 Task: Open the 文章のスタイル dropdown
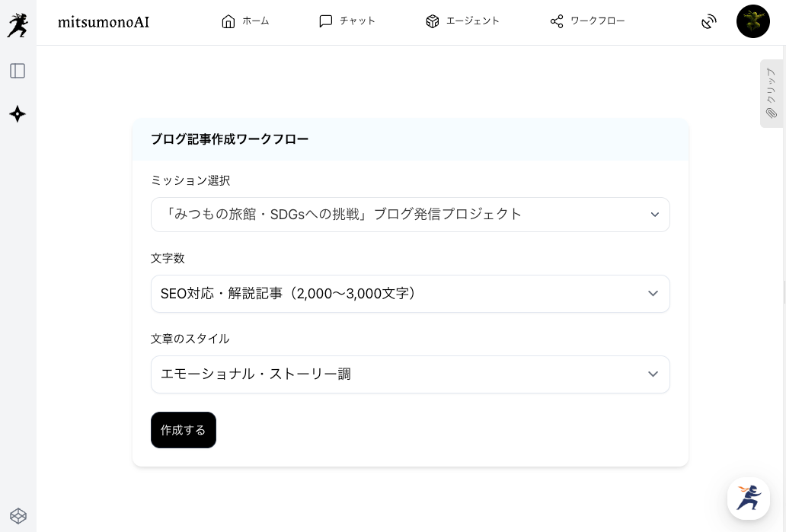(410, 374)
